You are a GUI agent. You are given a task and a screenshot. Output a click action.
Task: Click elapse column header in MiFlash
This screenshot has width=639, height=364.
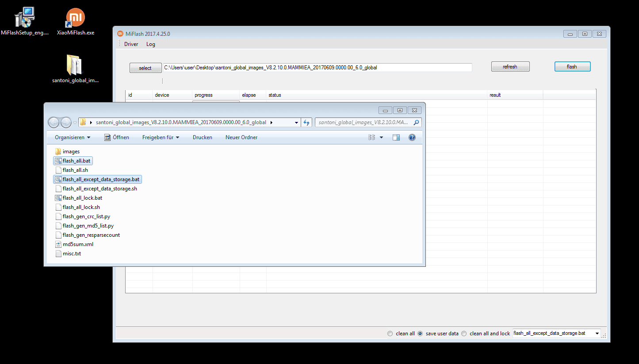(253, 95)
